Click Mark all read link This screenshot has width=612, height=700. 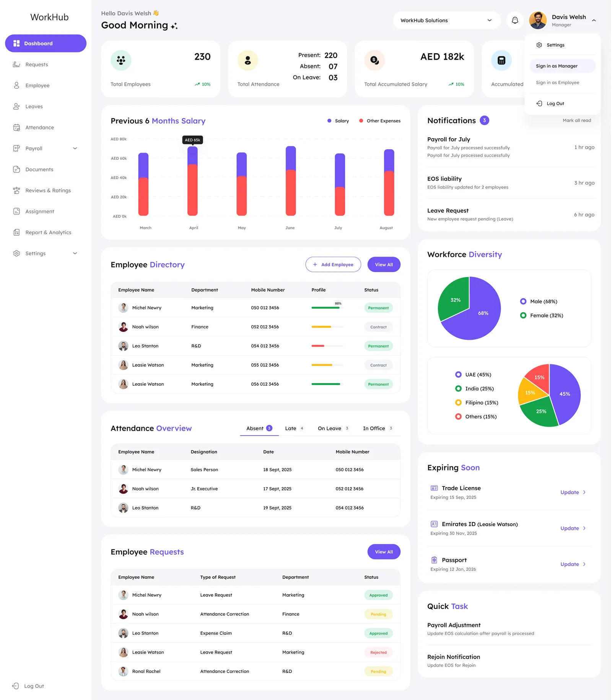[x=577, y=120]
